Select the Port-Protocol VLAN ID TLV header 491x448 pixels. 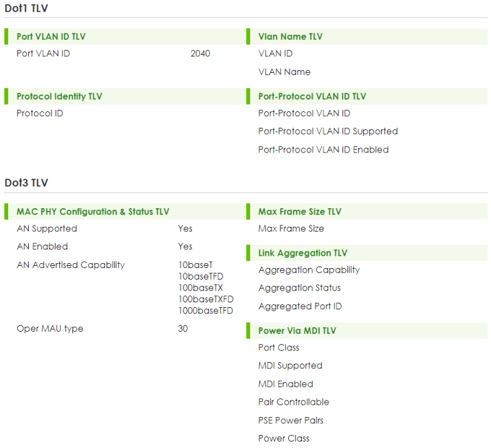click(312, 96)
